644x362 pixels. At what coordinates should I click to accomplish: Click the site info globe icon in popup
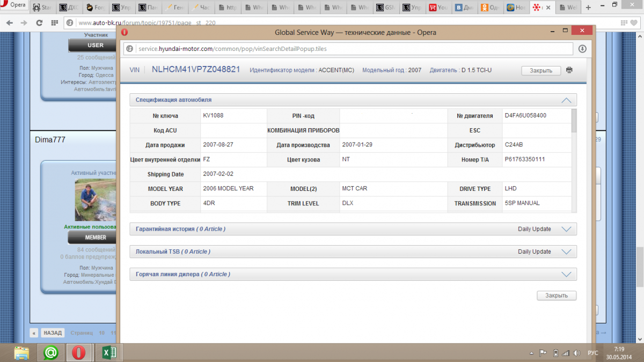point(129,49)
